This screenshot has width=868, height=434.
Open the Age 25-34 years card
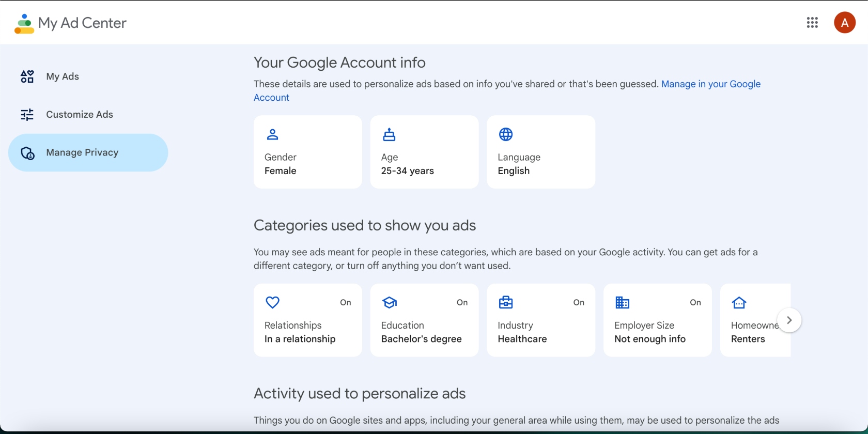[x=425, y=152]
